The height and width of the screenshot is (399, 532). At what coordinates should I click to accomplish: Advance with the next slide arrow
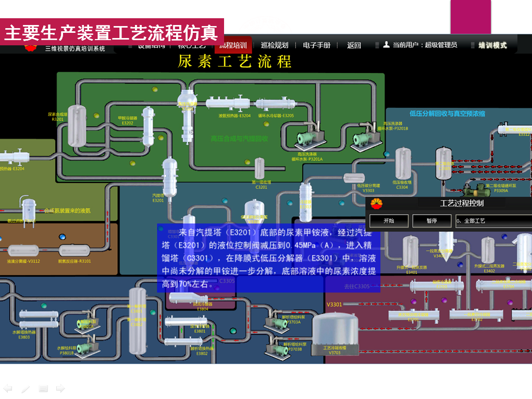click(x=60, y=388)
